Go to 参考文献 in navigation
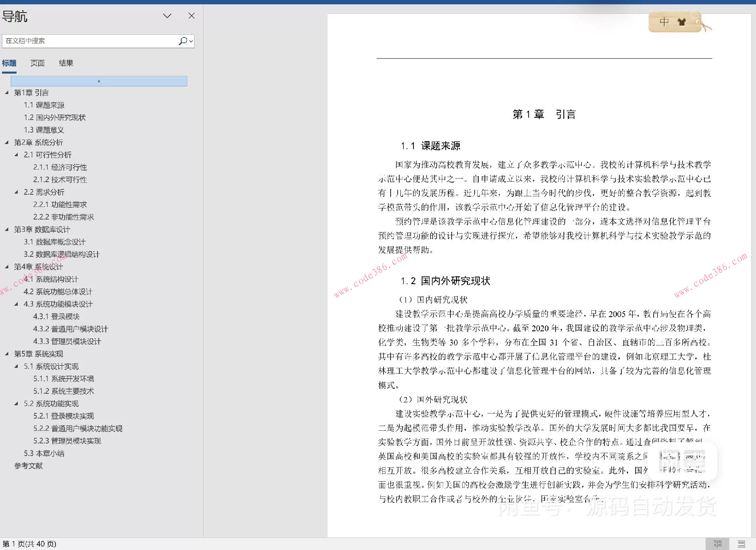 (x=28, y=465)
